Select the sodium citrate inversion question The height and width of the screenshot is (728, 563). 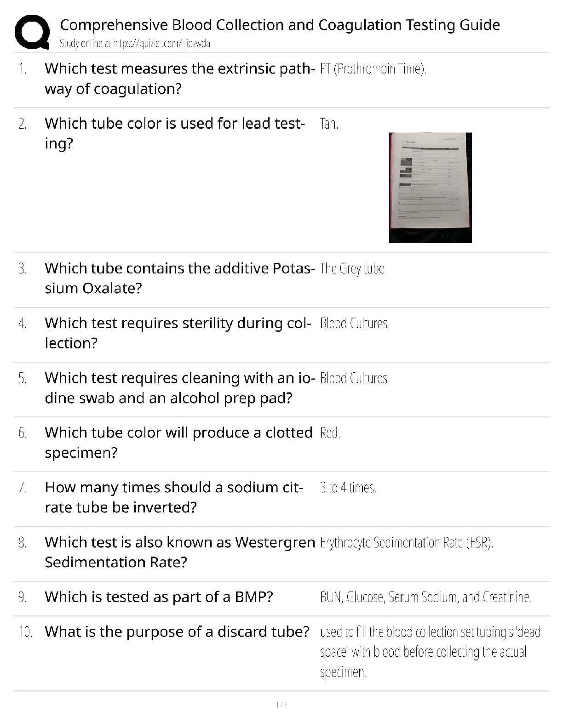click(x=174, y=497)
